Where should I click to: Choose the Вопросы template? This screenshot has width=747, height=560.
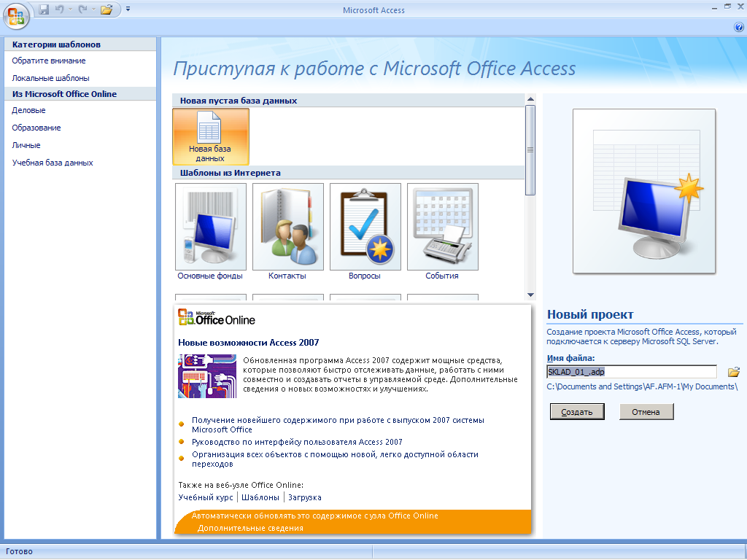point(365,232)
